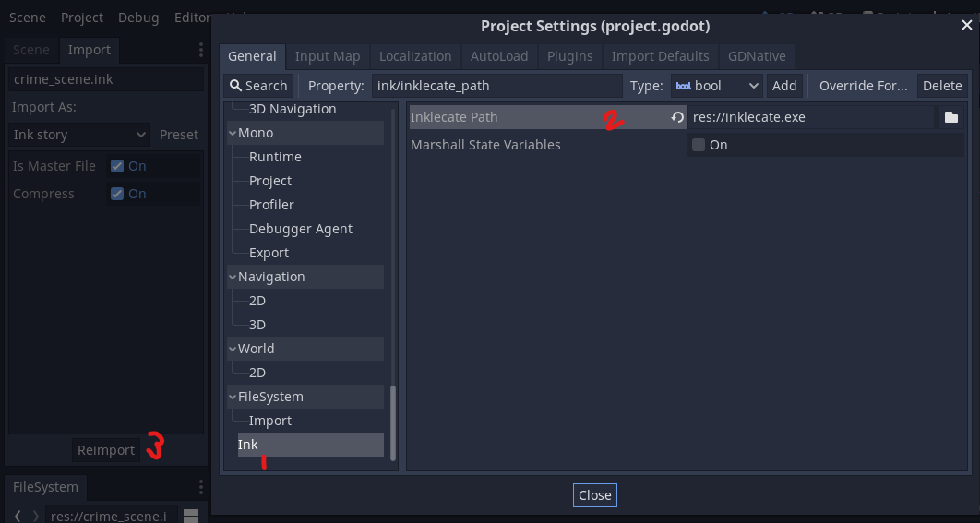980x523 pixels.
Task: Collapse the Mono category
Action: 233,133
